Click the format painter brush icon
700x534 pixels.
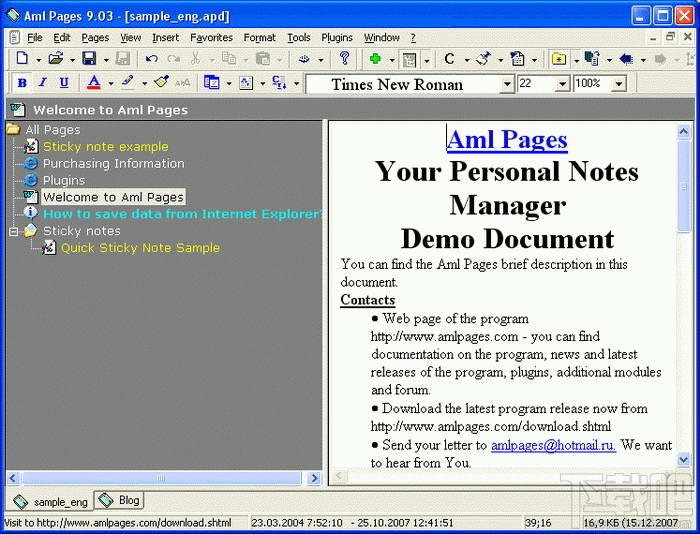pos(161,82)
